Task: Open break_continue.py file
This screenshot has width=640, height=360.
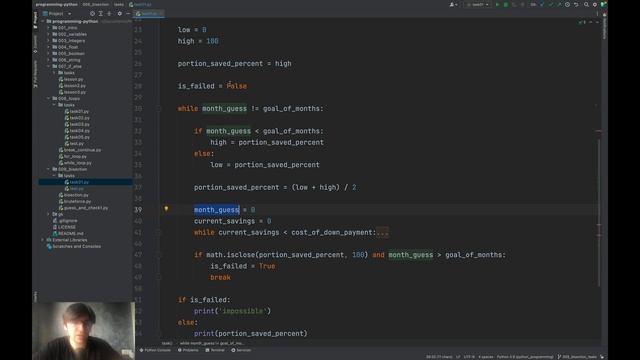Action: [80, 150]
